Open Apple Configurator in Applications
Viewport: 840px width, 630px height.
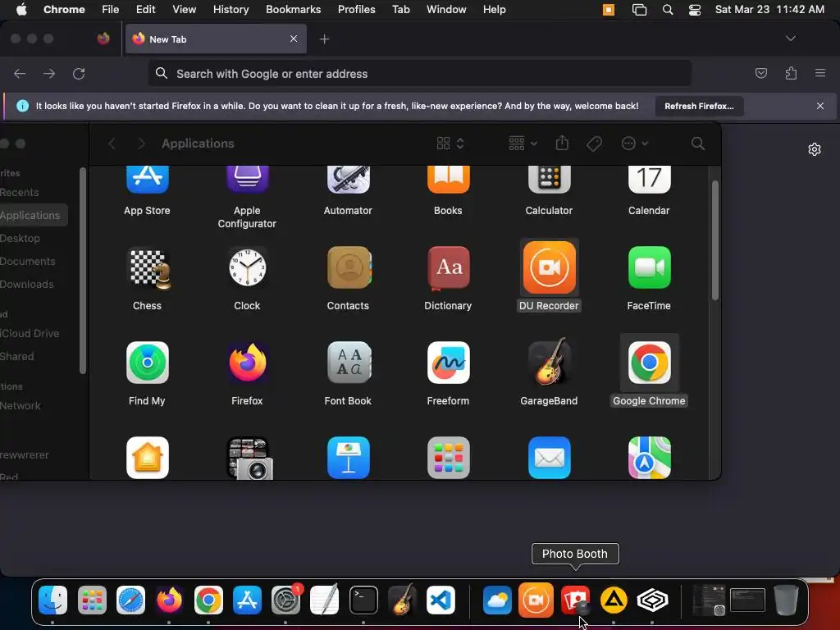click(x=247, y=180)
